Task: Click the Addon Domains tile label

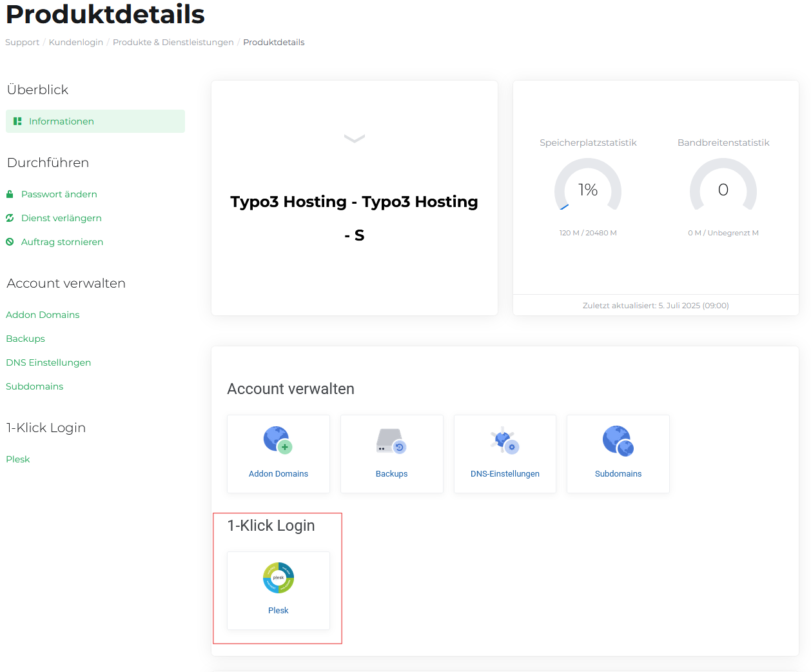Action: tap(278, 473)
